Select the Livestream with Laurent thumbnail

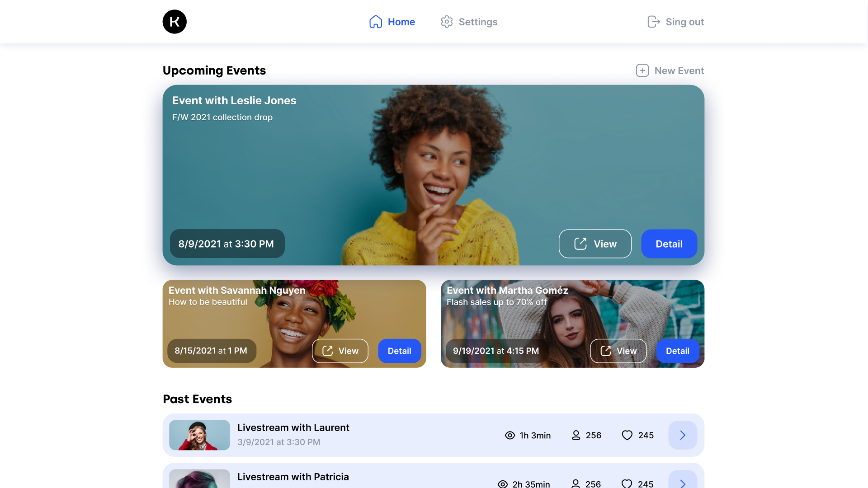click(x=199, y=434)
